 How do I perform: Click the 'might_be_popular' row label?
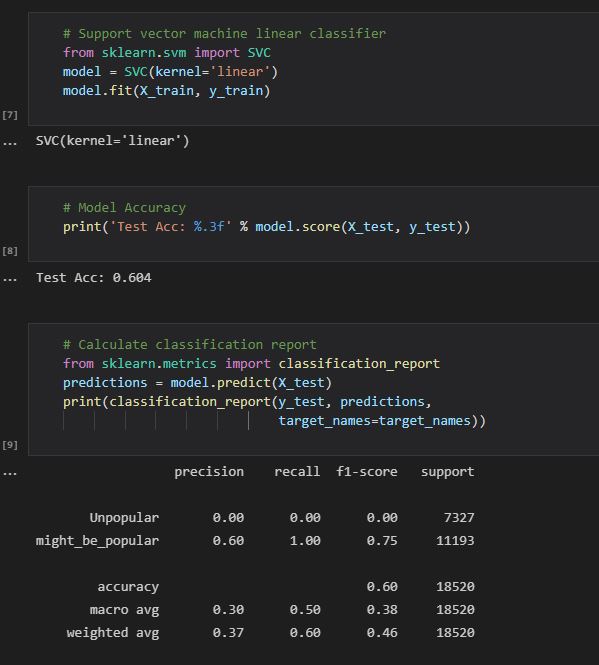coord(97,541)
